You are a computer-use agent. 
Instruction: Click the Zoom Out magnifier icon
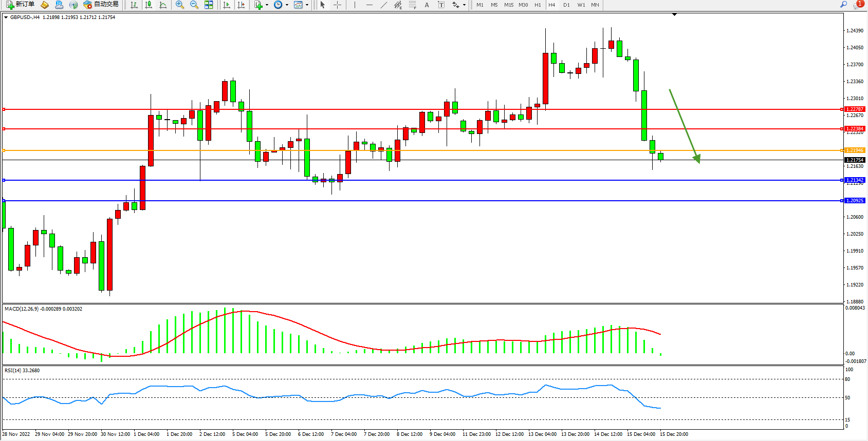tap(194, 5)
